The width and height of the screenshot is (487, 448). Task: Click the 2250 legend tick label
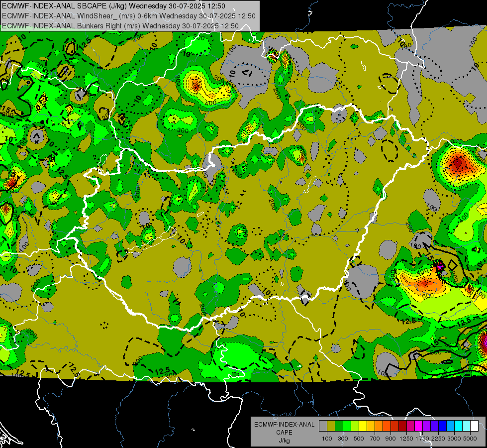438,439
